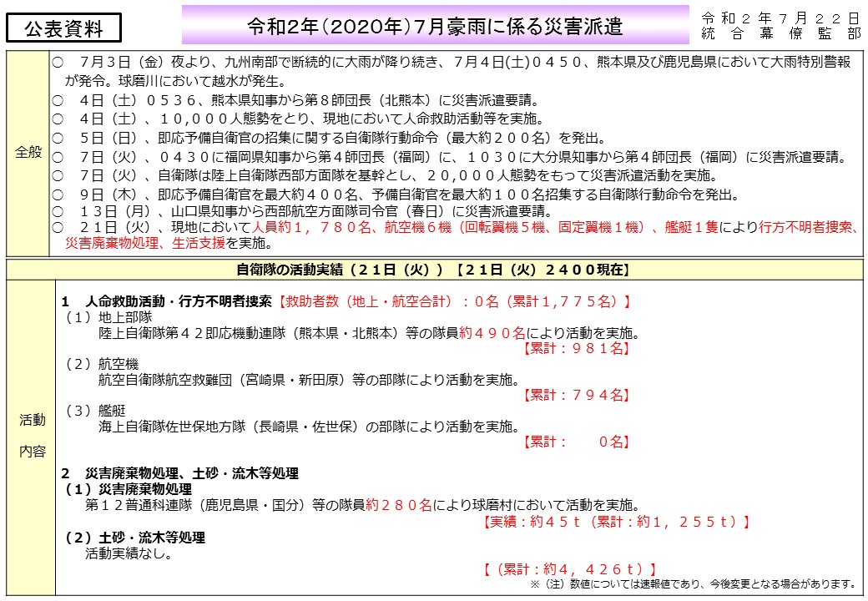
Task: Click the red text 【累計:981名】
Action: 576,348
